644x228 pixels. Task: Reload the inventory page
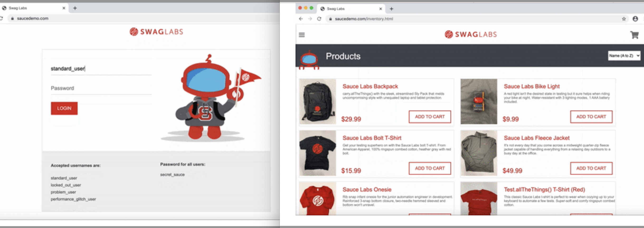coord(319,19)
